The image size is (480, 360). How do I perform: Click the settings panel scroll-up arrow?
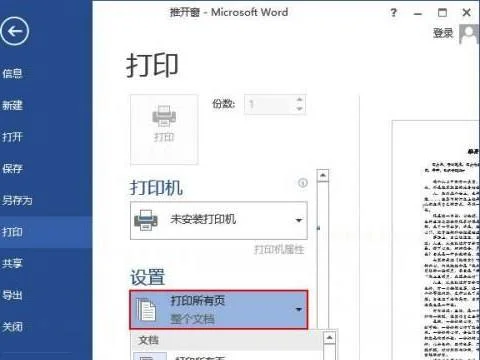[x=323, y=175]
